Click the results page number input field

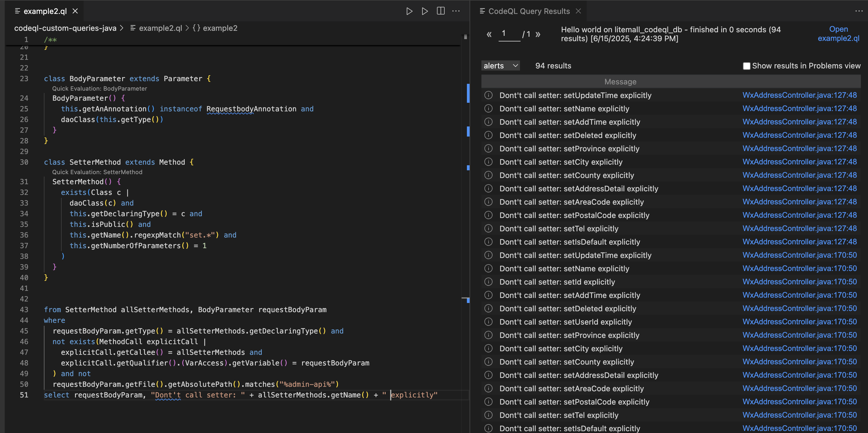coord(509,34)
